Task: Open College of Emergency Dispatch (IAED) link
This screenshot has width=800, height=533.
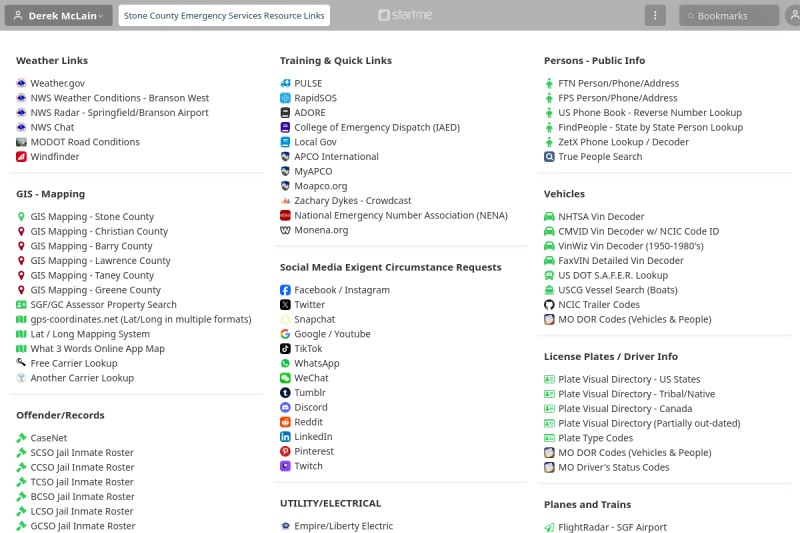Action: click(x=377, y=128)
